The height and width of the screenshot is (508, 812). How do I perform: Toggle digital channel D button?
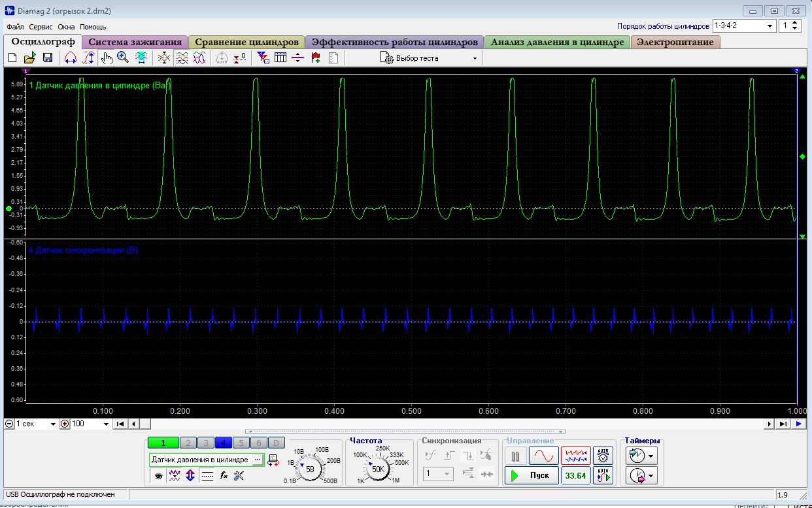(276, 443)
